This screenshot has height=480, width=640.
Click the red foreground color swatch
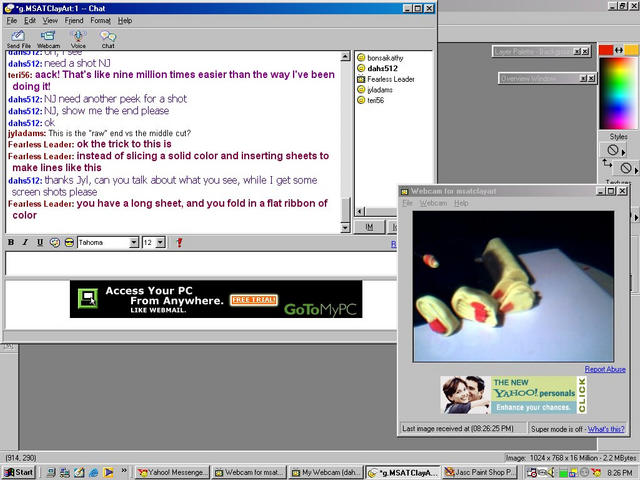pos(606,50)
